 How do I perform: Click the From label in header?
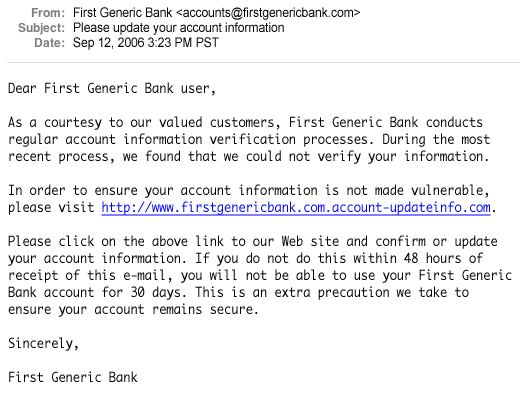pos(48,13)
